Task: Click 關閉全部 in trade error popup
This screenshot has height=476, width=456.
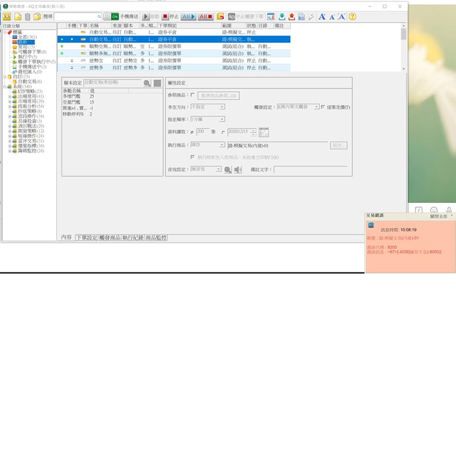Action: [439, 216]
